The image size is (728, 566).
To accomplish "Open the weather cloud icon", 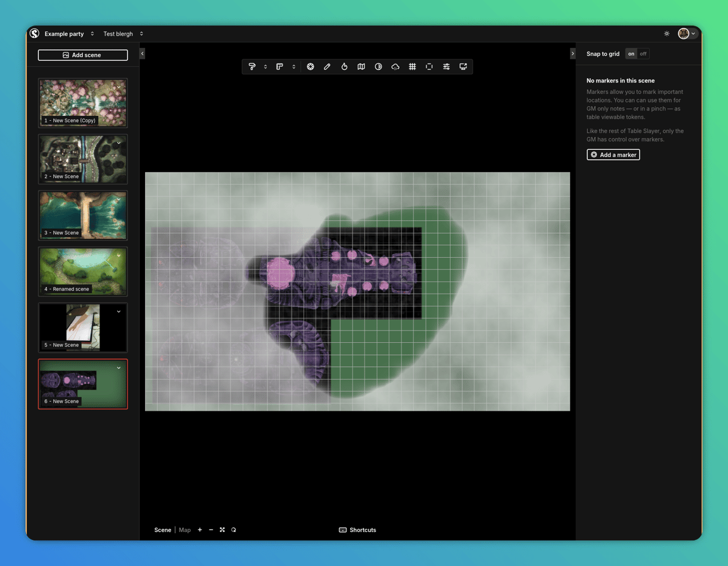I will pos(395,67).
